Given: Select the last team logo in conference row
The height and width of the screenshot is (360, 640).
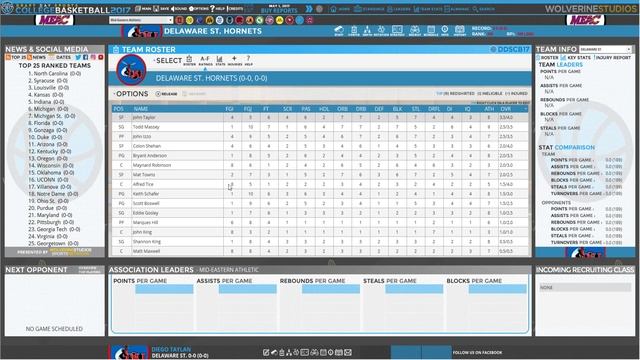Looking at the screenshot, I should click(309, 20).
